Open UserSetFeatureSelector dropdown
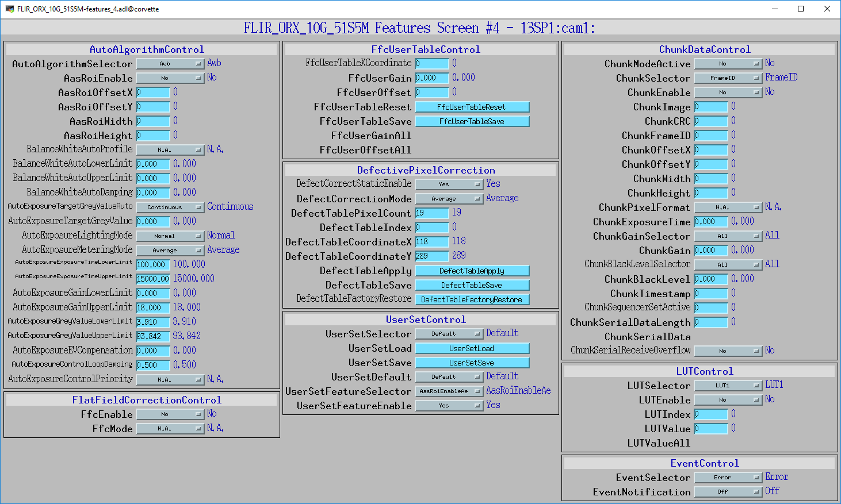The height and width of the screenshot is (504, 841). [449, 391]
